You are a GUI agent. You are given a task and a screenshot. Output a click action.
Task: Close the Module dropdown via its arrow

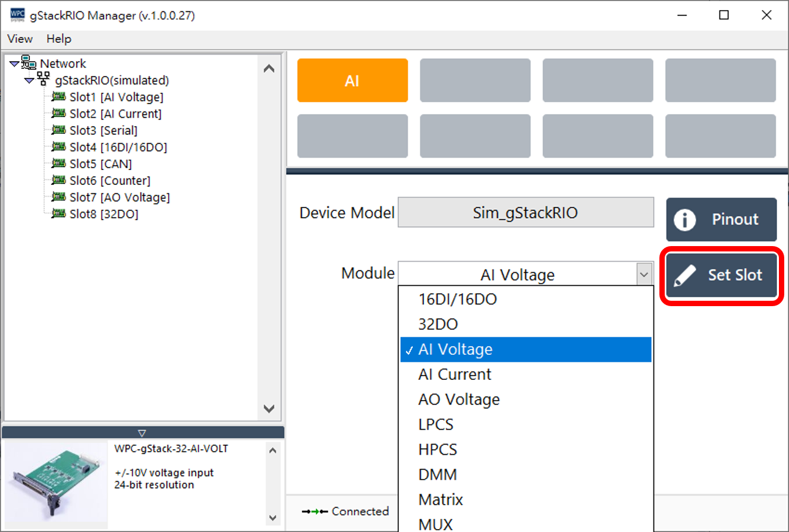643,275
